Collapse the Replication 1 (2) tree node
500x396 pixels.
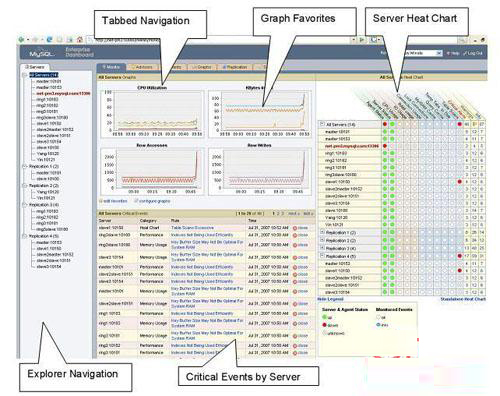click(24, 166)
